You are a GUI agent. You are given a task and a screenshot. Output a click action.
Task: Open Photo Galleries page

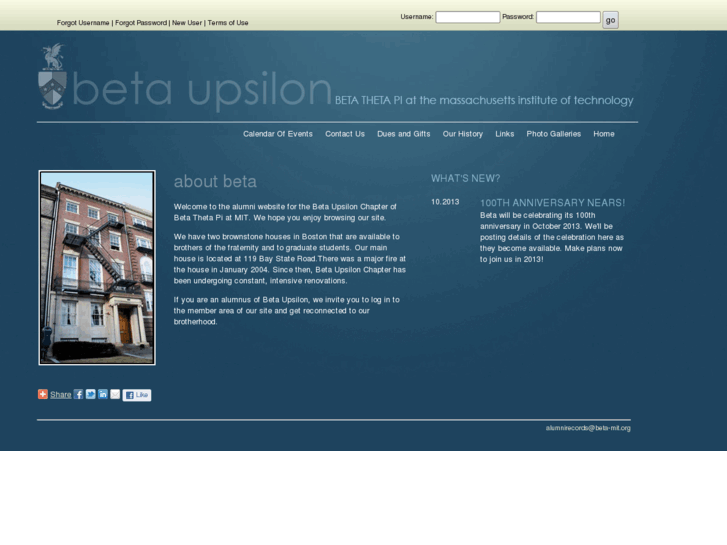(554, 134)
